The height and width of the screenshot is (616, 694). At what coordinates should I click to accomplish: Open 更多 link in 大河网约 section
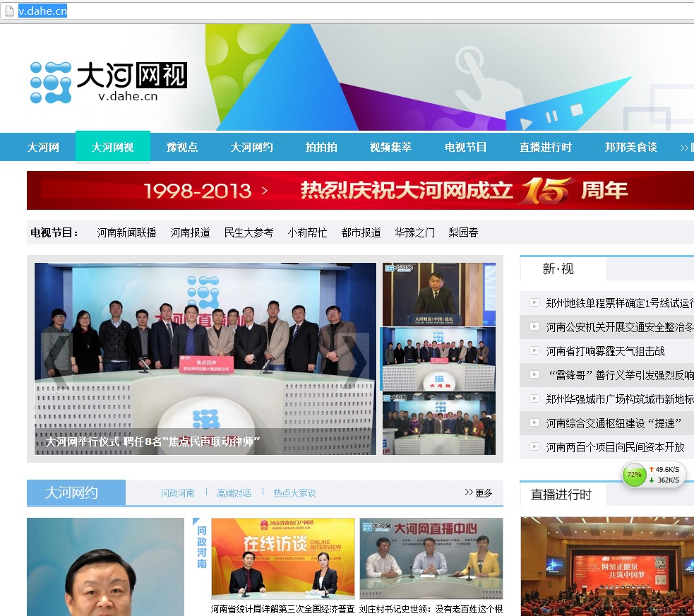[479, 493]
